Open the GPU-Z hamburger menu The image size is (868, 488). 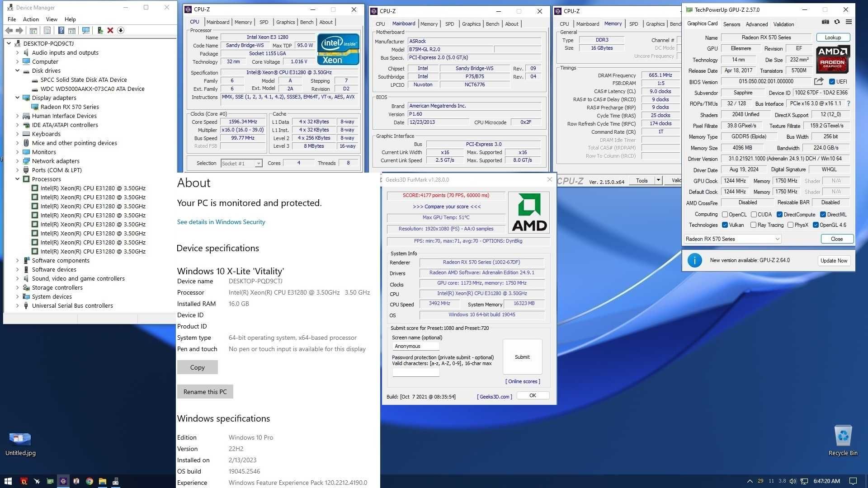[849, 22]
